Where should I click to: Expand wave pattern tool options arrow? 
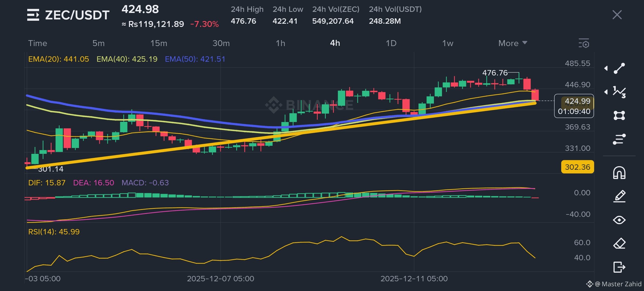click(606, 92)
